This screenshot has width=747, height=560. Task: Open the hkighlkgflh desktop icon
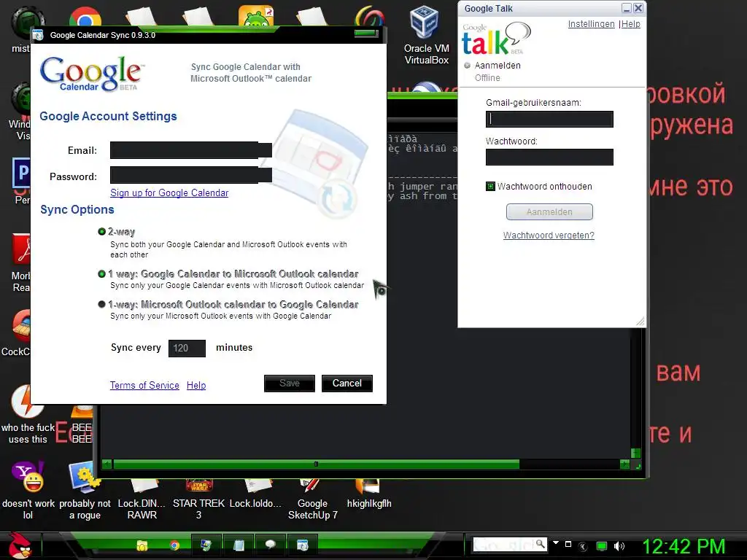(369, 493)
